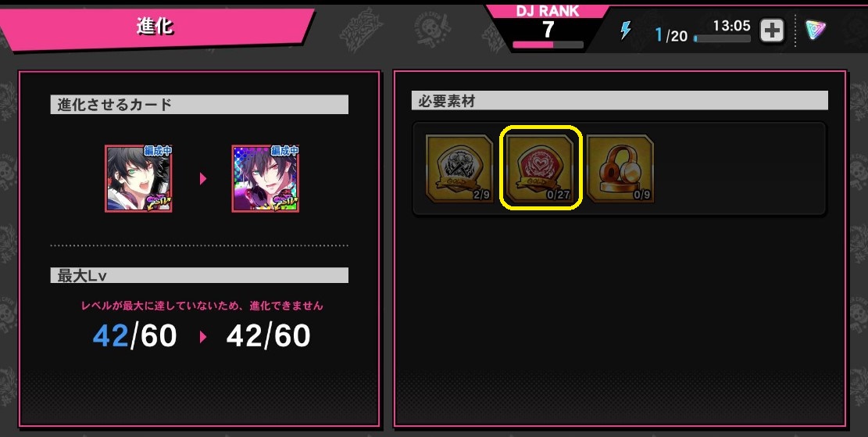Tap the pink arrow between level values
Viewport: 868px width, 437px height.
coord(202,336)
